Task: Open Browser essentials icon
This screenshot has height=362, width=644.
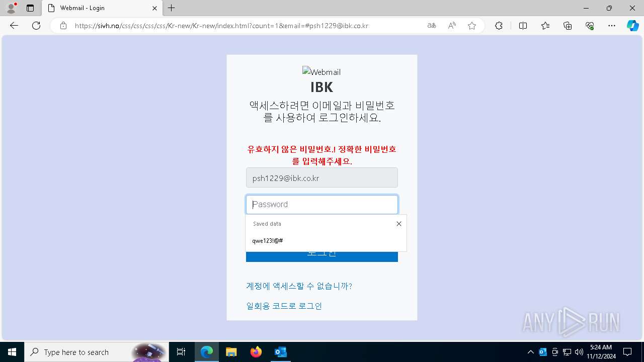Action: click(x=590, y=26)
